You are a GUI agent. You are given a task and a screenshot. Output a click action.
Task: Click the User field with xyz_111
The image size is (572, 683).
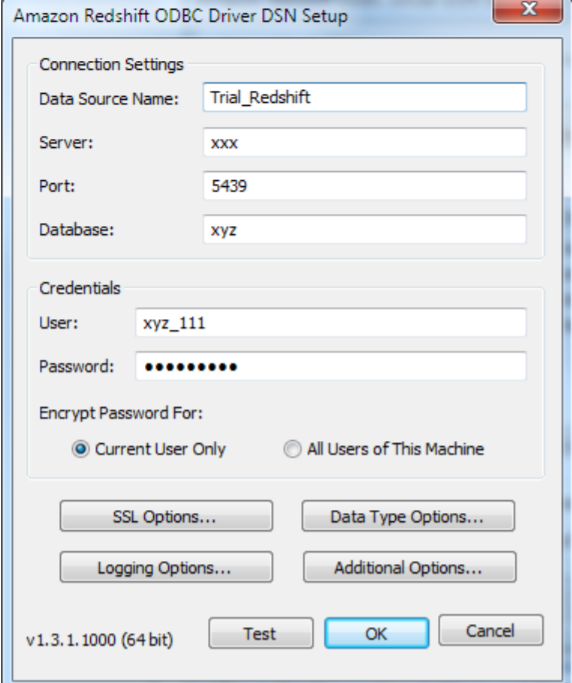point(331,323)
